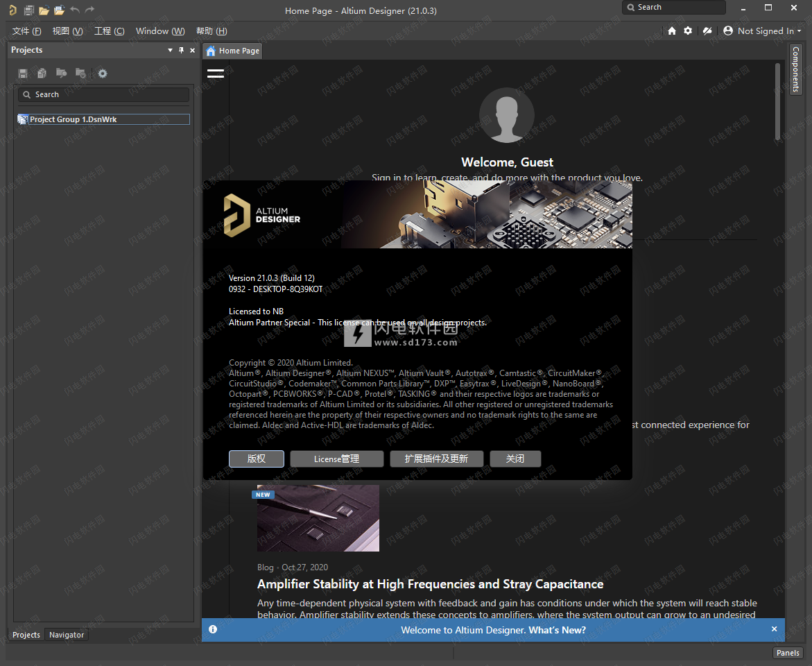Click the 扩展插件及更新 button
This screenshot has width=812, height=666.
pos(437,459)
